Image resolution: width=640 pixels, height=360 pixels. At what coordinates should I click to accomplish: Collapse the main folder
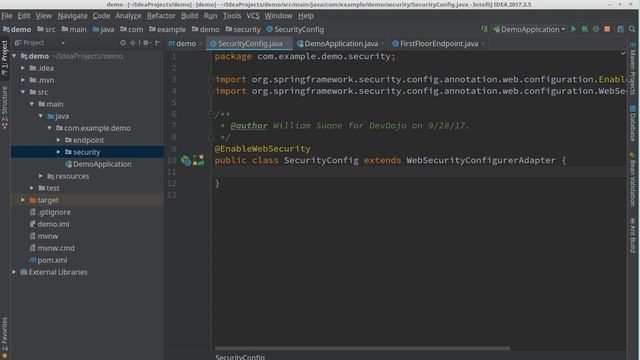pyautogui.click(x=32, y=104)
